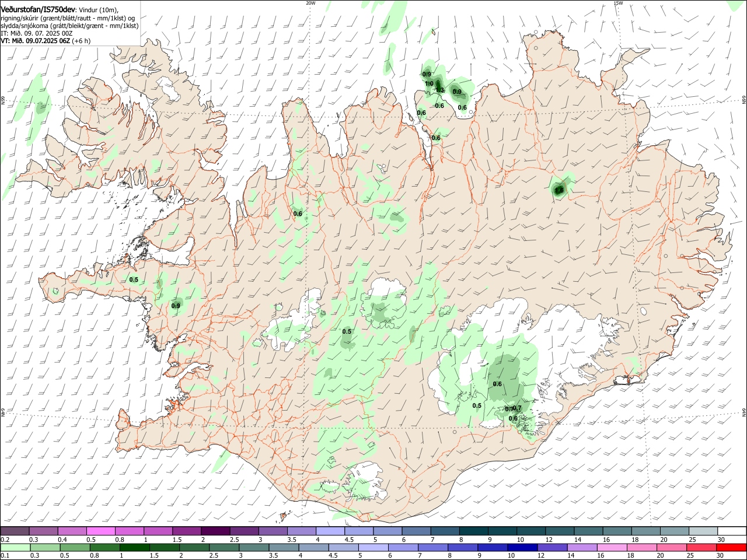Click the dark teal 9 swatch in snow legend
Screen dimensions: 747x560
click(x=502, y=531)
